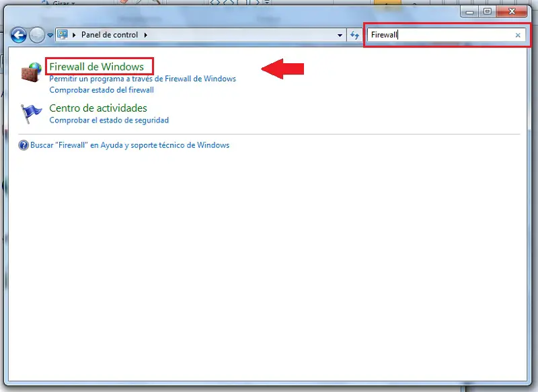
Task: Search Firewall in Ayuda y soporte técnico
Action: click(130, 145)
